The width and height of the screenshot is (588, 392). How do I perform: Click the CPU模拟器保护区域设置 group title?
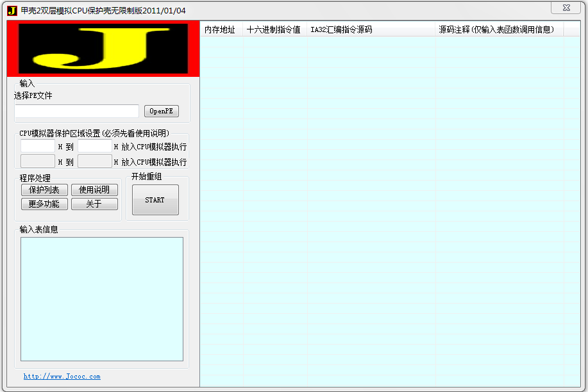click(x=94, y=133)
